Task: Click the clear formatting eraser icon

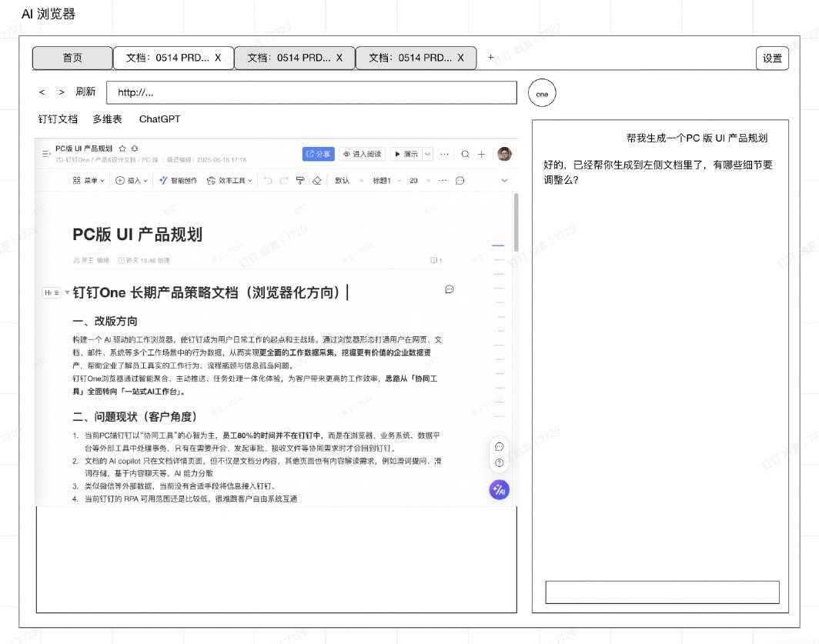Action: 316,181
